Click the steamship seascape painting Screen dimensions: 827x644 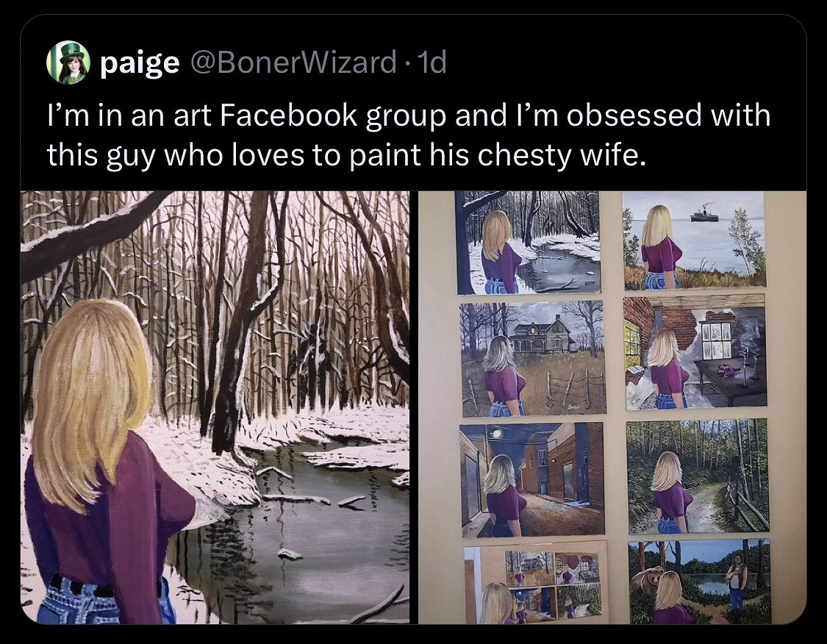tap(693, 240)
